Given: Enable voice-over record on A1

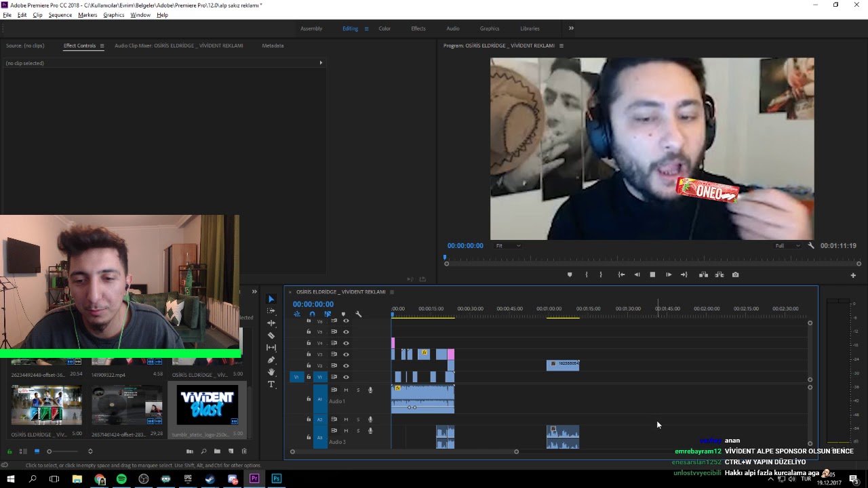Looking at the screenshot, I should click(370, 390).
